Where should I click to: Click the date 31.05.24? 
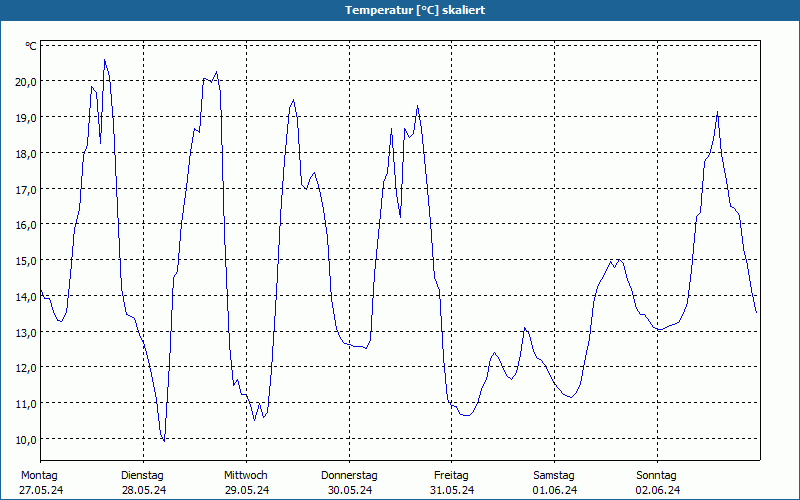[452, 490]
